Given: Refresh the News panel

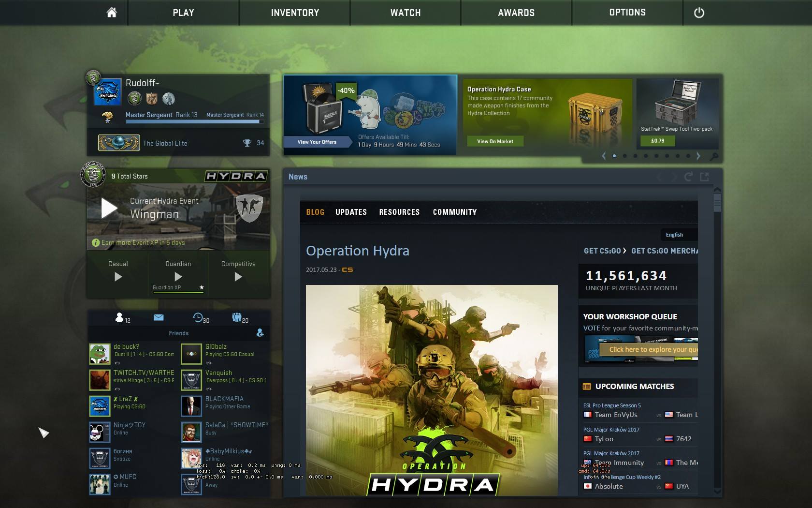Looking at the screenshot, I should pos(688,177).
